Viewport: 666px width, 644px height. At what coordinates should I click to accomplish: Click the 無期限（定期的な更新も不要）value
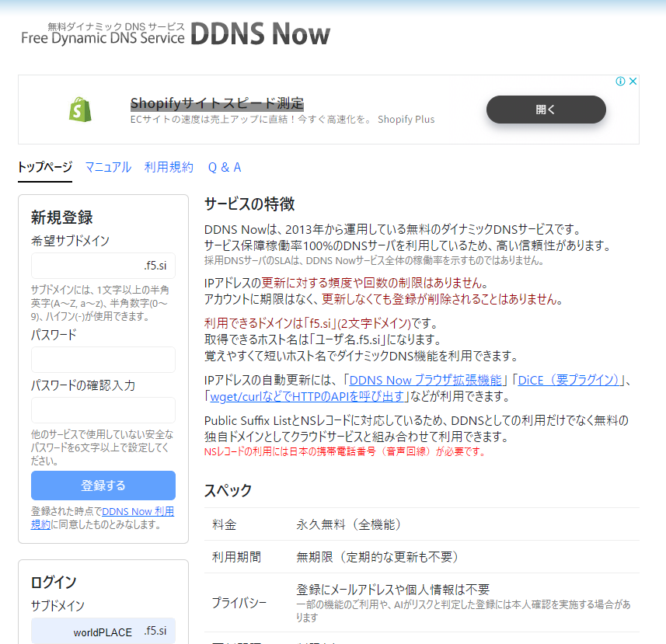click(x=377, y=557)
